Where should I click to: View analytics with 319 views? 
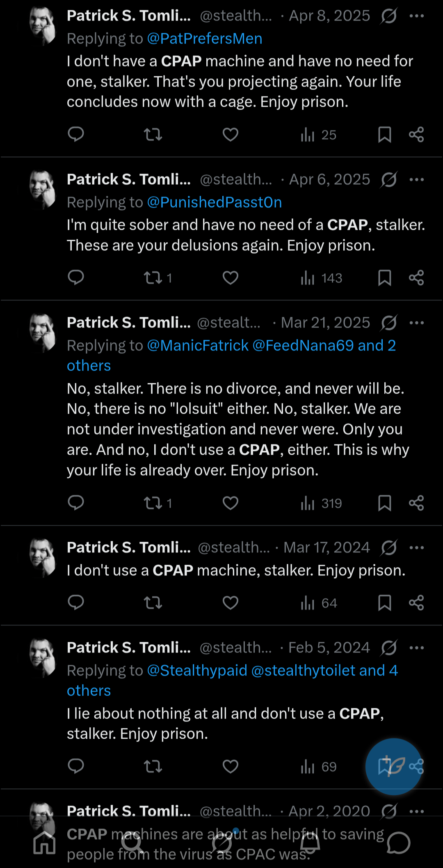point(321,504)
